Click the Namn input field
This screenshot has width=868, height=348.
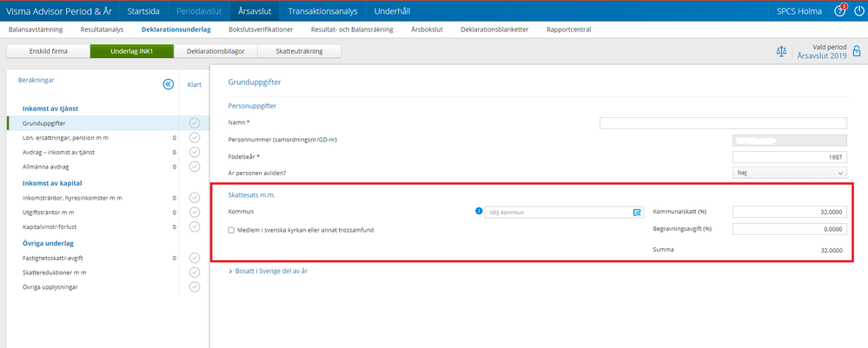723,123
